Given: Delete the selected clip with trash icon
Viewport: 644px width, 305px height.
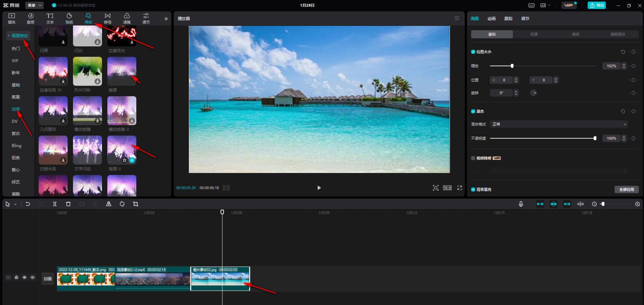Looking at the screenshot, I should tap(68, 204).
